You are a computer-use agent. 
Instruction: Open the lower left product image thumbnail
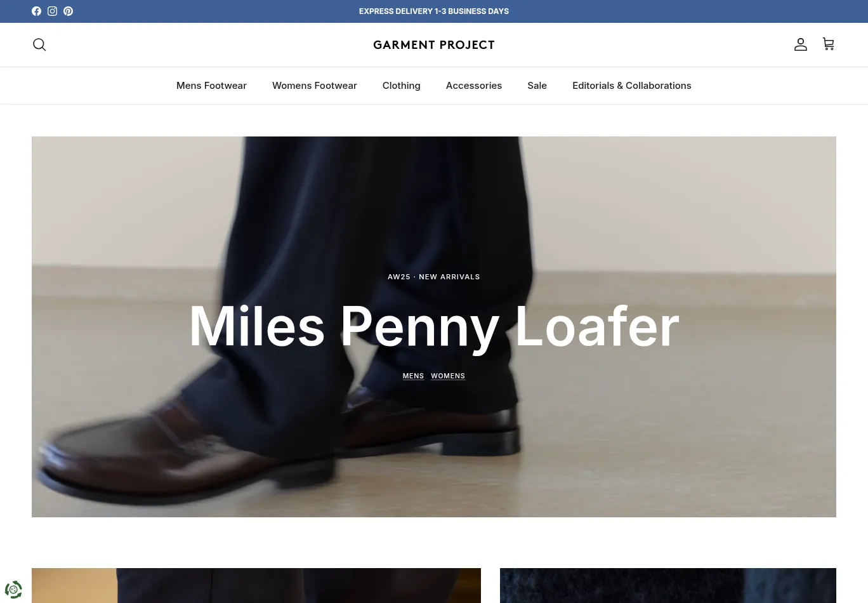pos(256,585)
